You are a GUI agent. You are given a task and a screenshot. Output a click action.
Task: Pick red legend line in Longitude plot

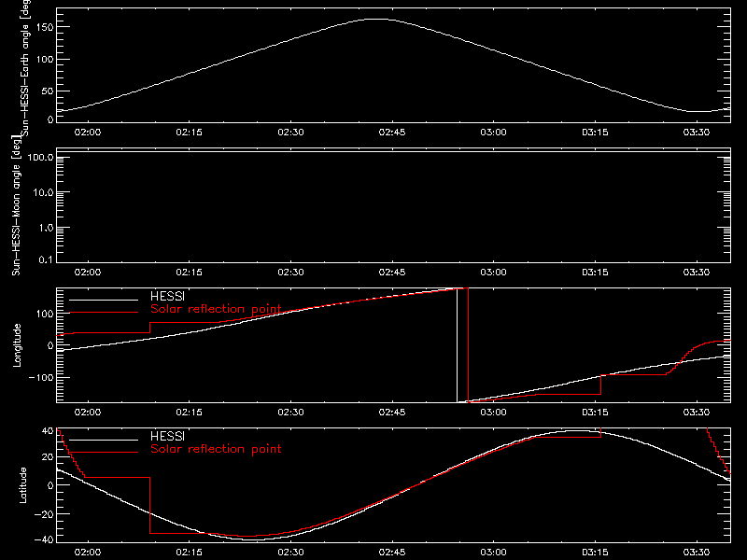pyautogui.click(x=104, y=313)
